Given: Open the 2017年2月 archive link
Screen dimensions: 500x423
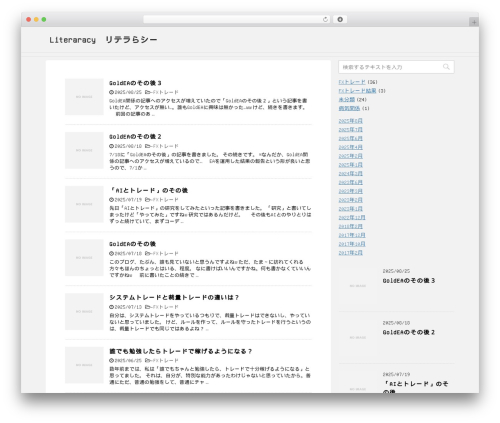Looking at the screenshot, I should (351, 253).
